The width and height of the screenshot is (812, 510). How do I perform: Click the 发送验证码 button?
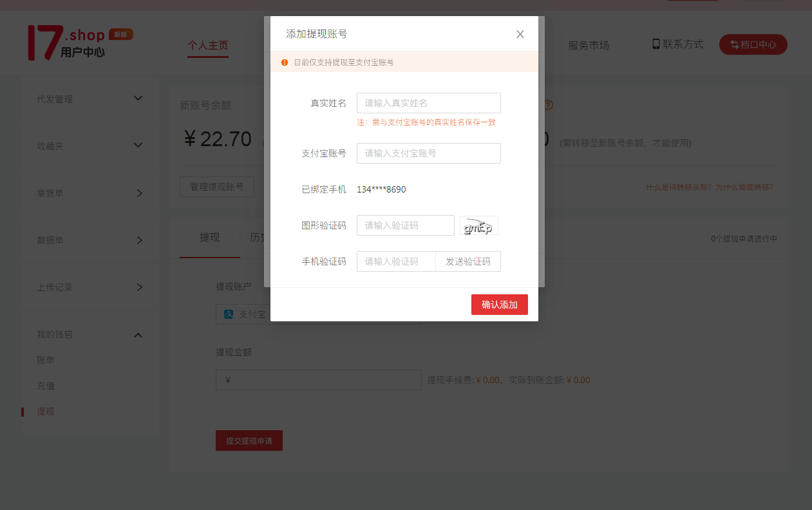coord(467,261)
